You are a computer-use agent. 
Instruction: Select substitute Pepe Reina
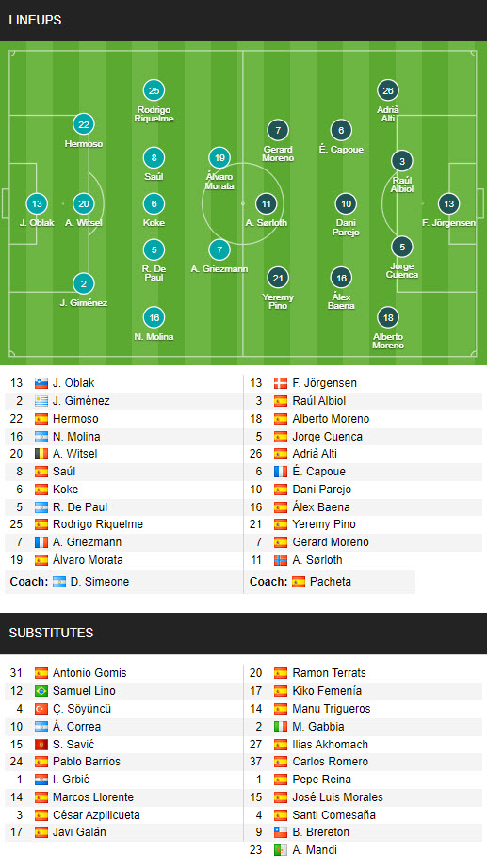pyautogui.click(x=322, y=779)
